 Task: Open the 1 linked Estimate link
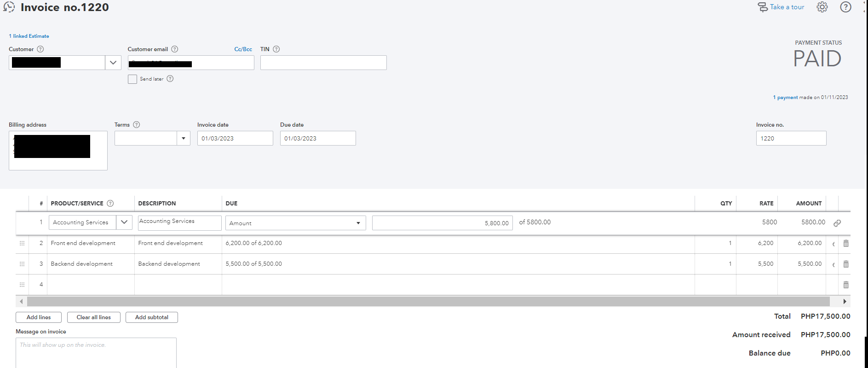pyautogui.click(x=29, y=36)
